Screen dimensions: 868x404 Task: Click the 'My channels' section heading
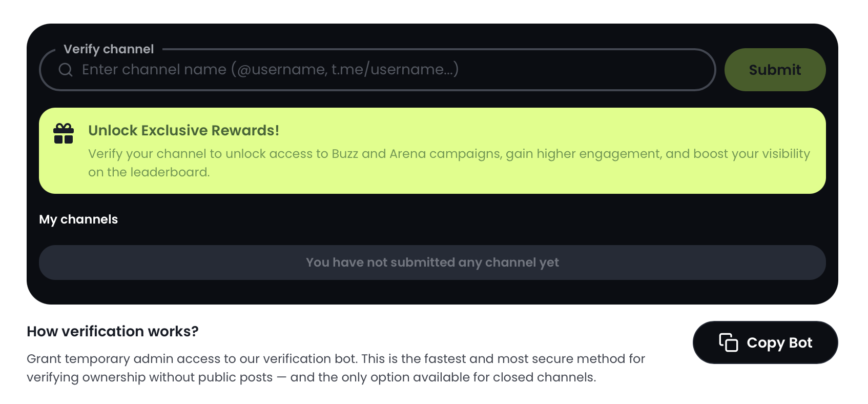[x=78, y=219]
